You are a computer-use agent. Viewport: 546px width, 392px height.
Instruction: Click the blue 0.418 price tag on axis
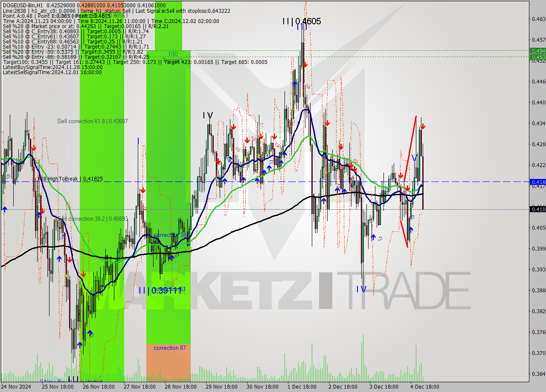pyautogui.click(x=537, y=182)
